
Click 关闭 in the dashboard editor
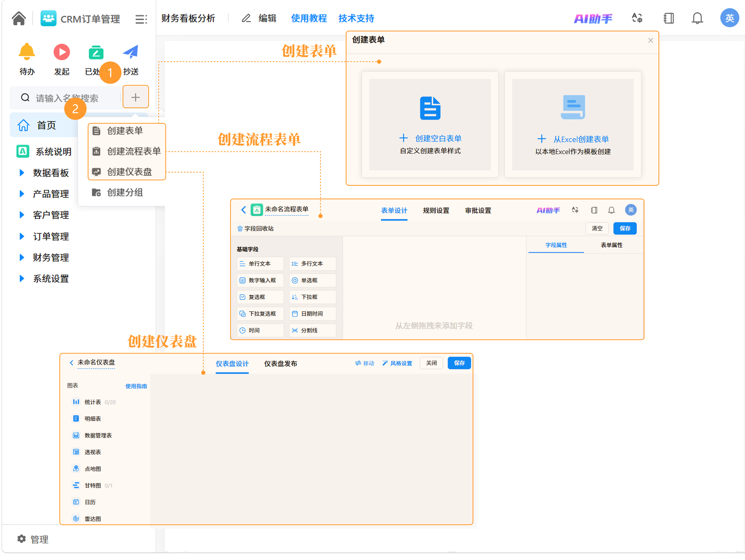pos(431,363)
